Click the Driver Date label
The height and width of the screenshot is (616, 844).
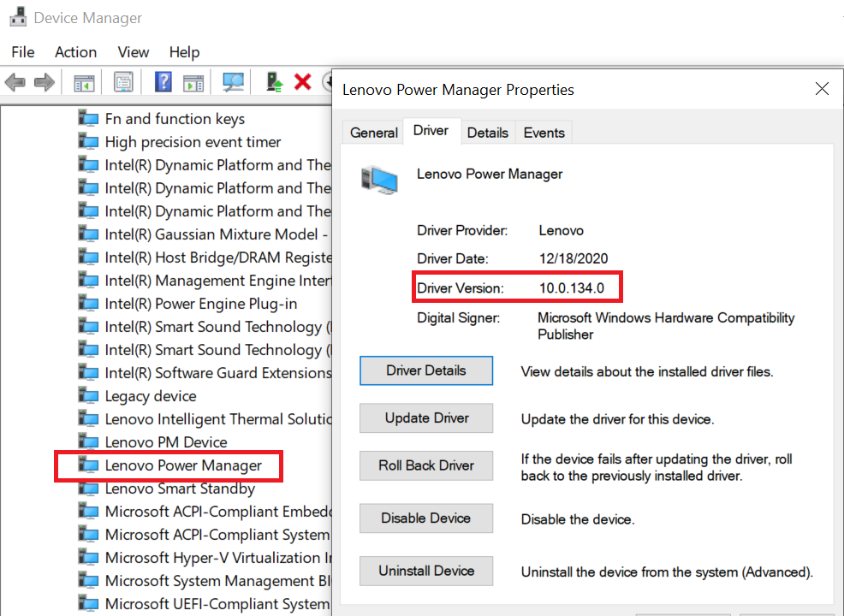click(453, 258)
